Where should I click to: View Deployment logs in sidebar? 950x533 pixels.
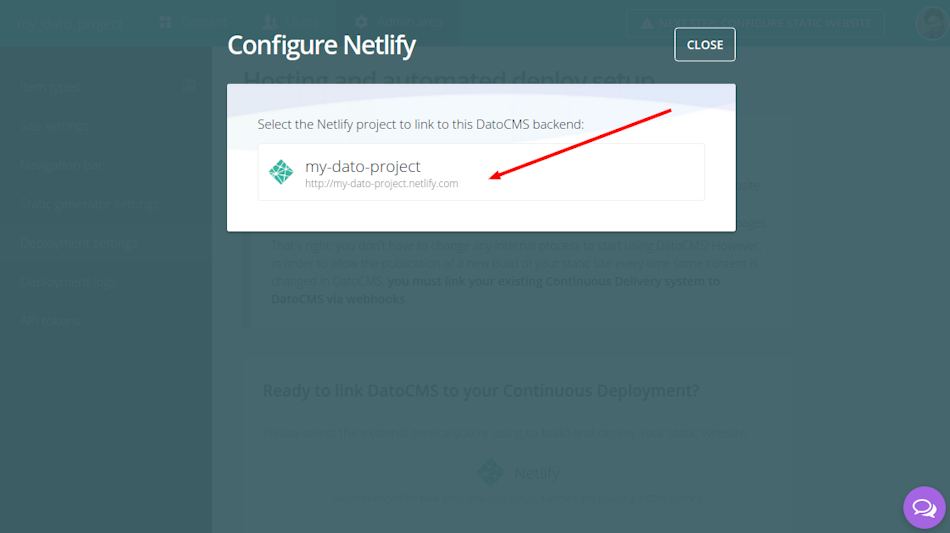[68, 282]
